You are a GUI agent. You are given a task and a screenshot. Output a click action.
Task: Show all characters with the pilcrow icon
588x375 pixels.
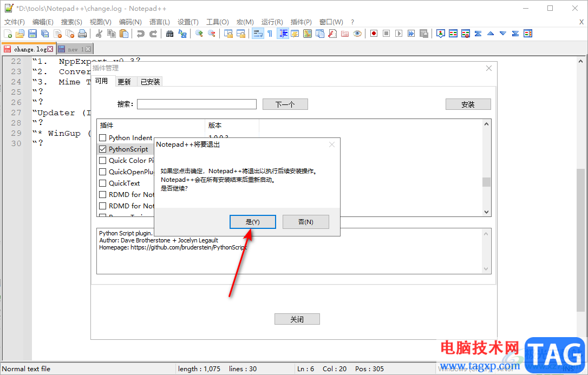coord(270,34)
